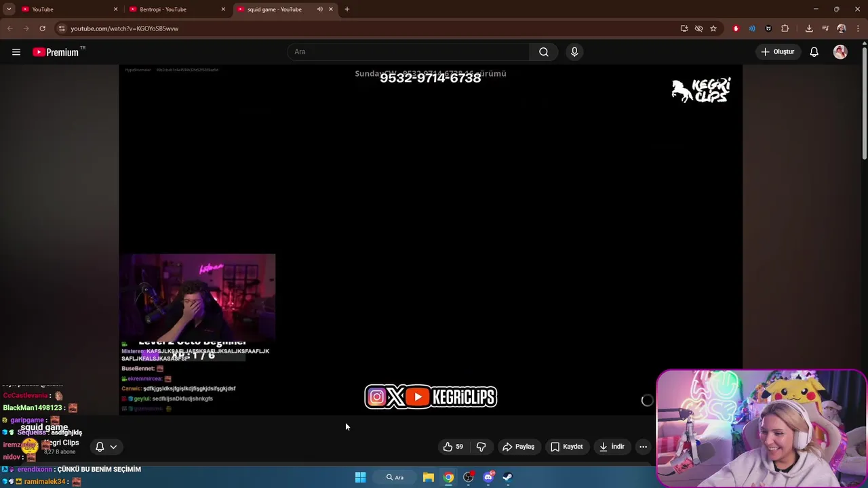Image resolution: width=868 pixels, height=488 pixels.
Task: Start voice search with microphone icon
Action: point(574,52)
